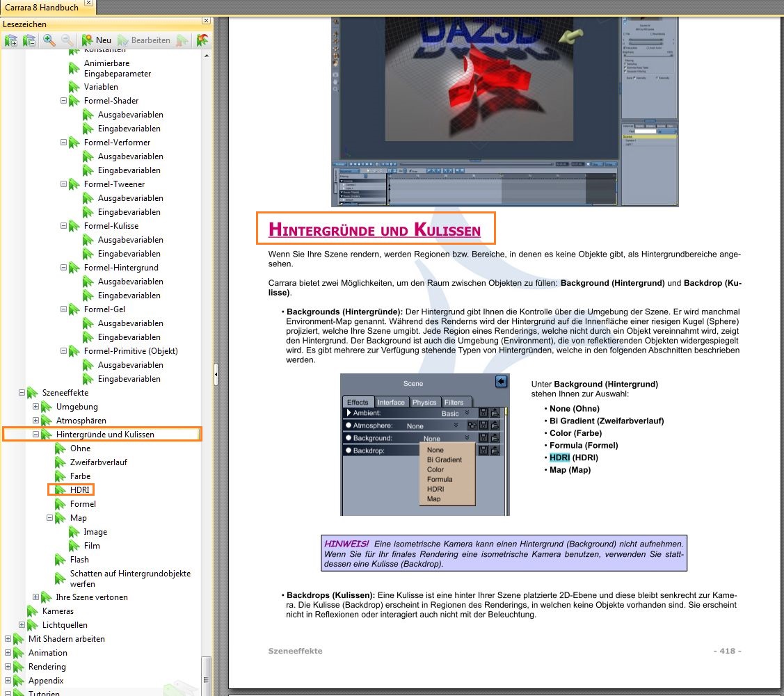Create a new bookmark with Neu

point(97,40)
